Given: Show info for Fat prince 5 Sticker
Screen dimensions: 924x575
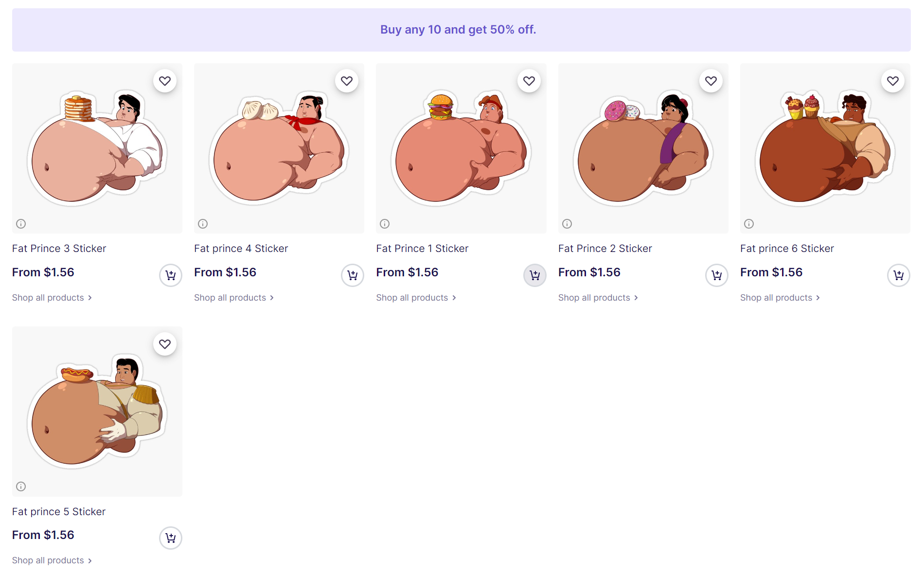Looking at the screenshot, I should point(21,486).
